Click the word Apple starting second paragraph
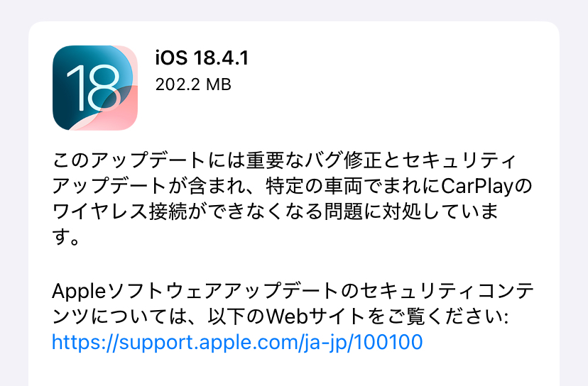 (79, 292)
